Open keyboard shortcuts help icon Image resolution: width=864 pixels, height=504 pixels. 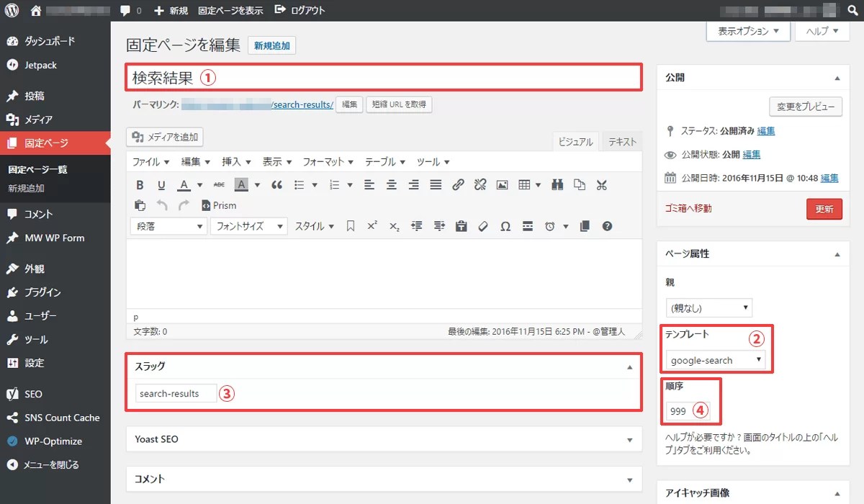[x=607, y=226]
